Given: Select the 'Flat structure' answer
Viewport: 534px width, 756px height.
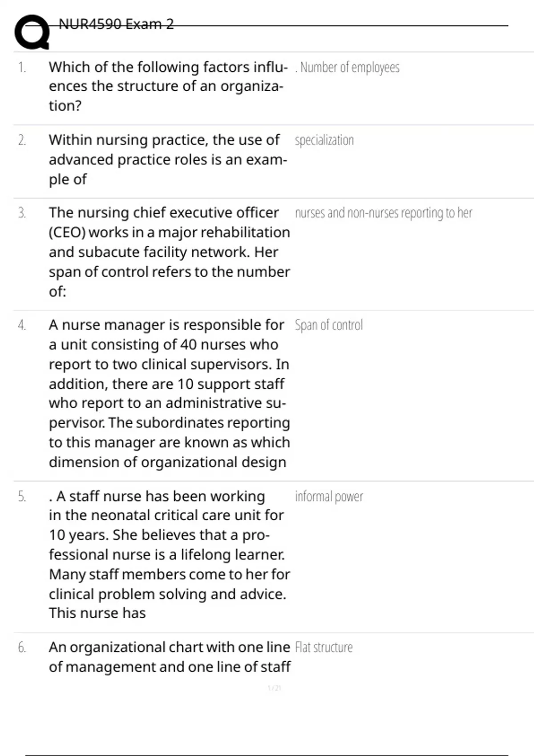Looking at the screenshot, I should pos(324,647).
